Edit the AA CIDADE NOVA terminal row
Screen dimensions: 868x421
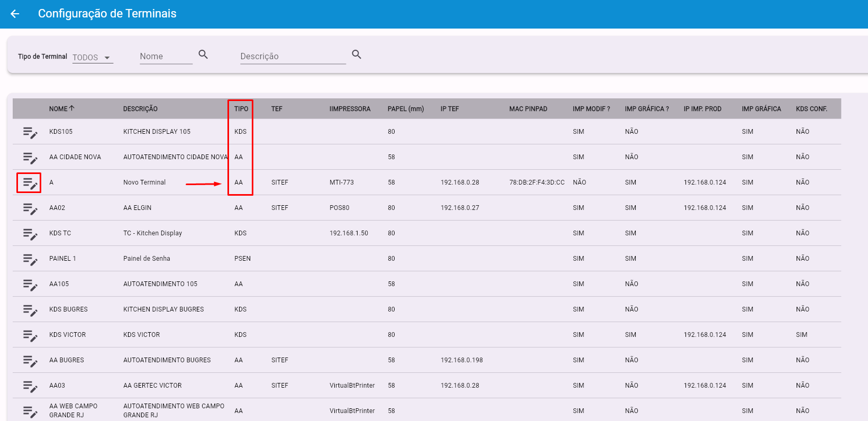30,158
